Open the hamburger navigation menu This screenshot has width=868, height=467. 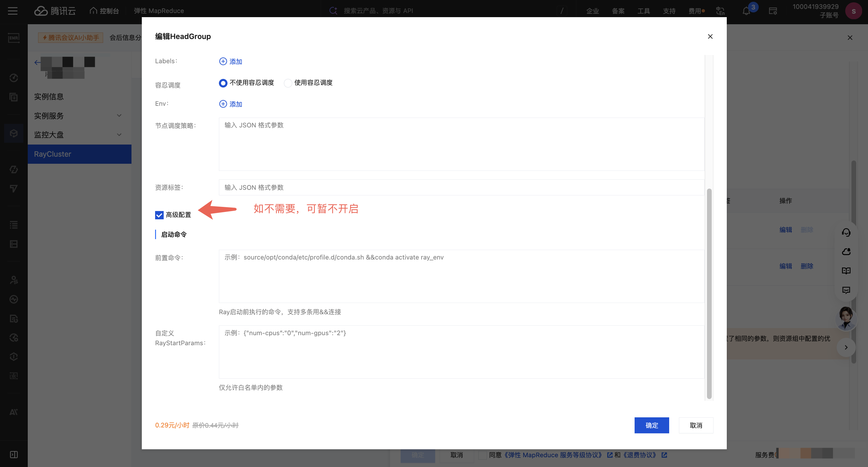point(13,11)
